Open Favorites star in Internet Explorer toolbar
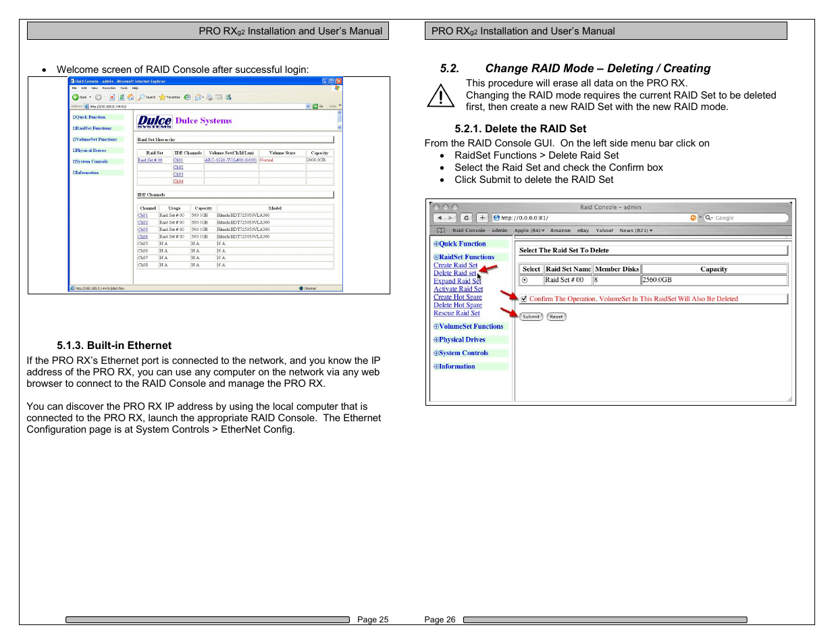 (162, 97)
